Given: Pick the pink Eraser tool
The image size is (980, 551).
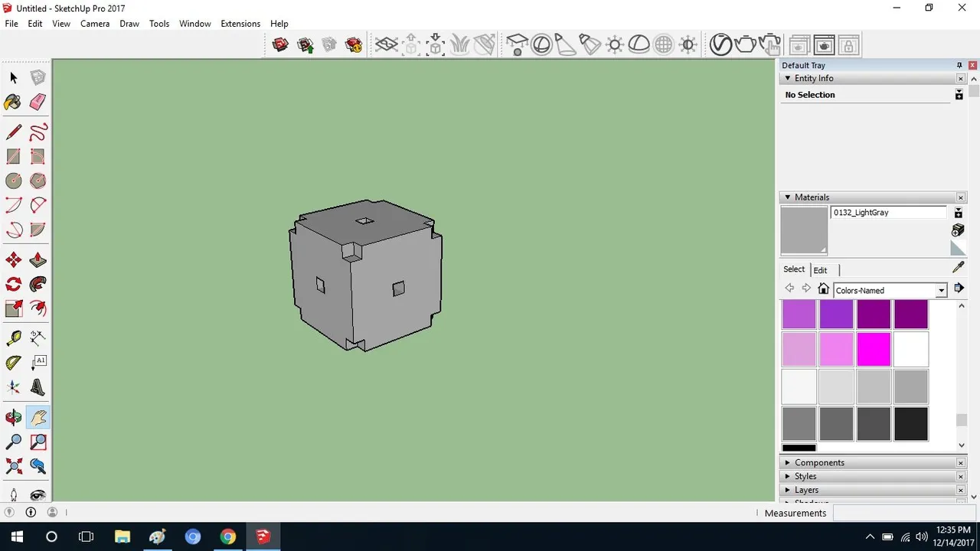Looking at the screenshot, I should tap(38, 102).
